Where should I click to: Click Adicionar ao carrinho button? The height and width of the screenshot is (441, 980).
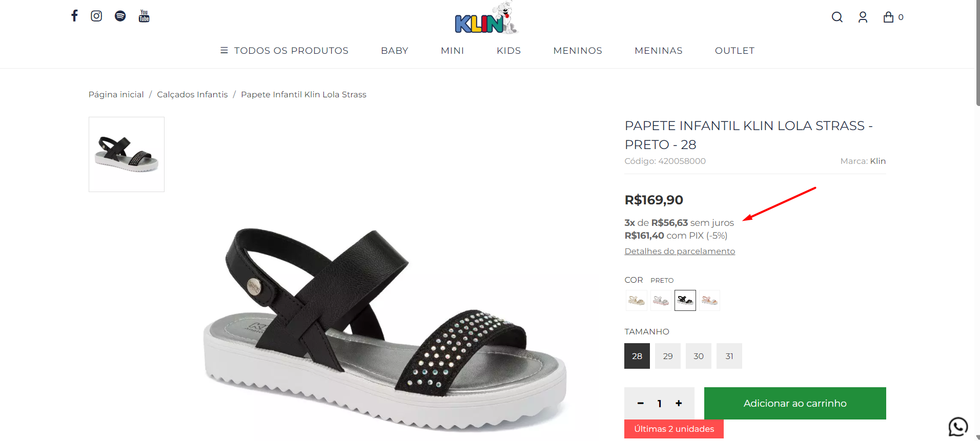coord(794,403)
